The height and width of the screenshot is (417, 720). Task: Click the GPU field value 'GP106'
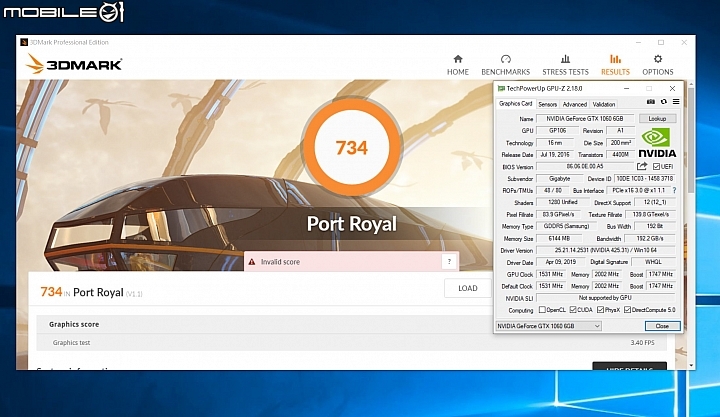click(557, 130)
